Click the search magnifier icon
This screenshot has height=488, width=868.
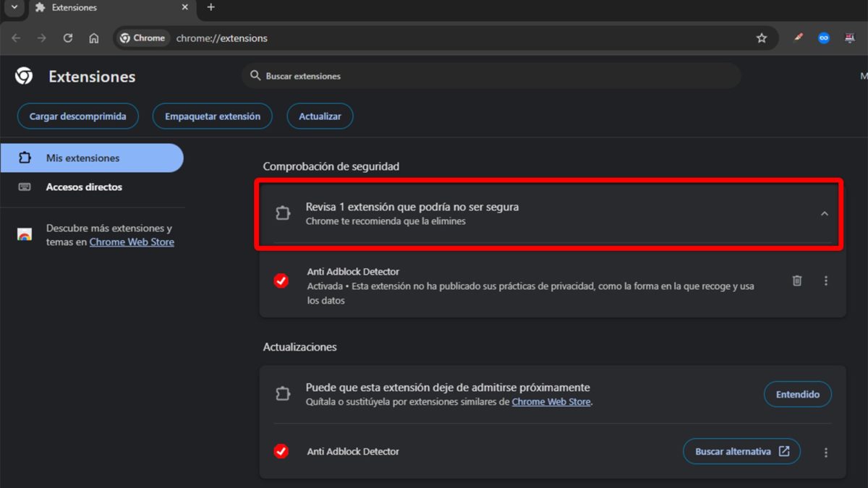255,75
